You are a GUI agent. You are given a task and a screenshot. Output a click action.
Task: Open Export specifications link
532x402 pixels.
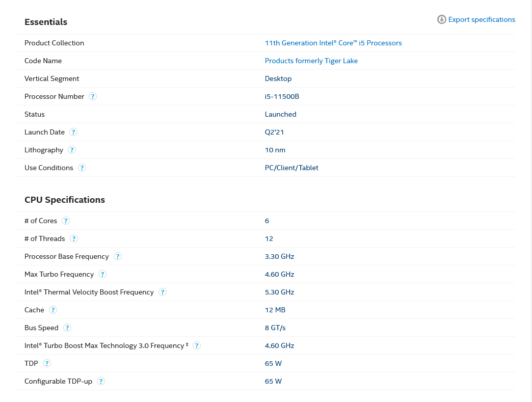[x=482, y=20]
